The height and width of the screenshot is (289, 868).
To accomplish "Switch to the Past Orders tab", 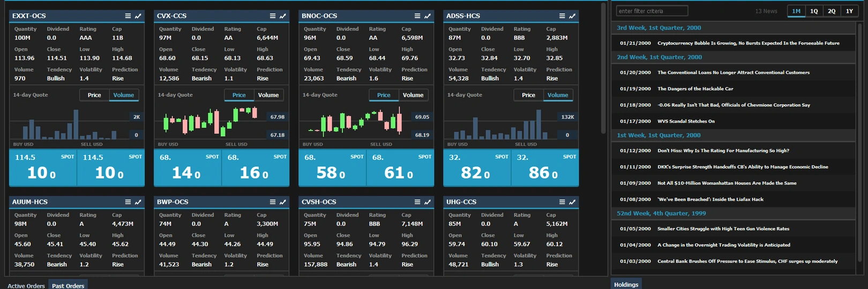I will [x=68, y=285].
